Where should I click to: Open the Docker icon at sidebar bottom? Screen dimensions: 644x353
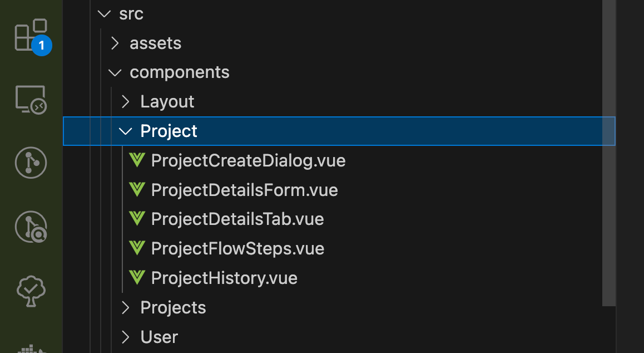click(31, 349)
